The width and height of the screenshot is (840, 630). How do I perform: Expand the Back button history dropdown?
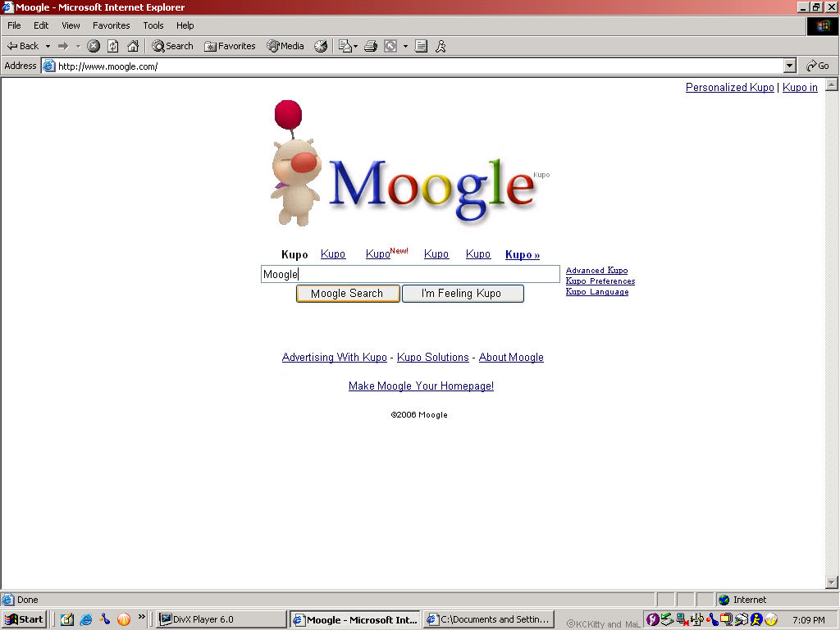(x=48, y=46)
